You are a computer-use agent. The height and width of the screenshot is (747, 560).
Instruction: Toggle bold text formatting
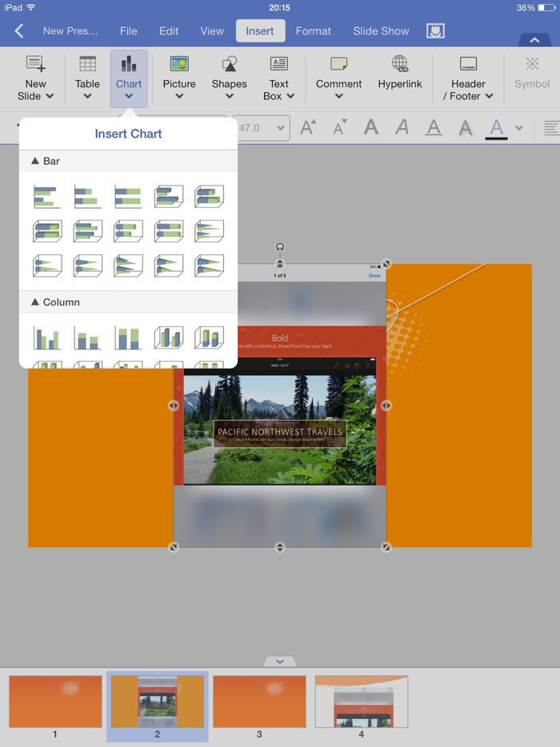[x=371, y=127]
